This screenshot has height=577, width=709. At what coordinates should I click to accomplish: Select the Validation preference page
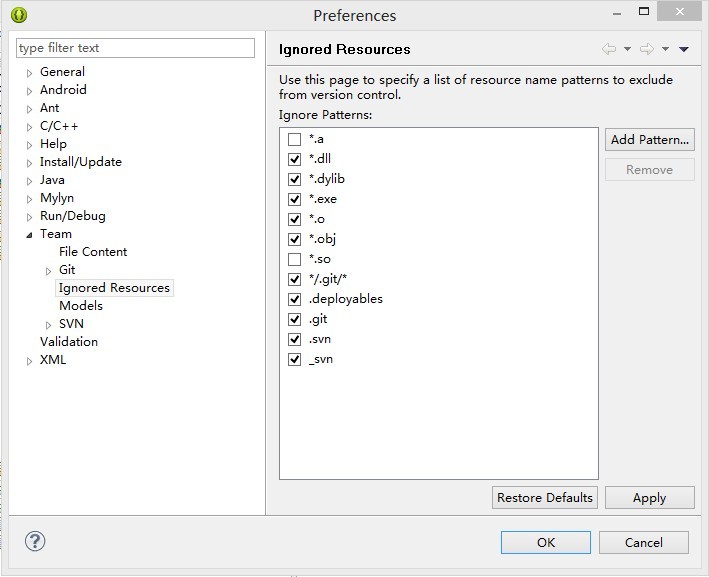[69, 341]
